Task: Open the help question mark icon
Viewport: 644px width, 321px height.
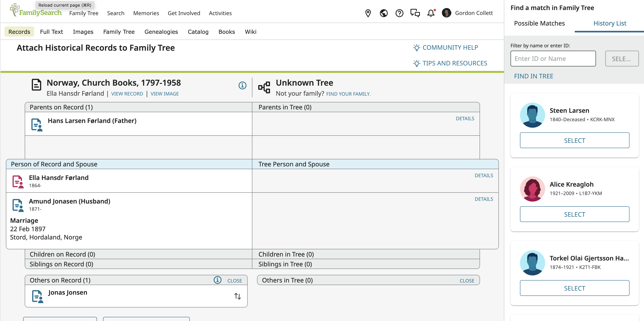Action: point(399,13)
